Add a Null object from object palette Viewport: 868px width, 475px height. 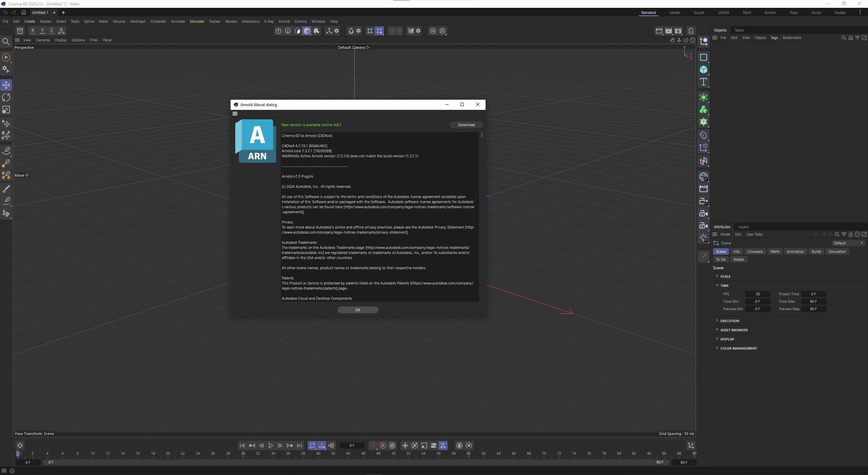(704, 41)
